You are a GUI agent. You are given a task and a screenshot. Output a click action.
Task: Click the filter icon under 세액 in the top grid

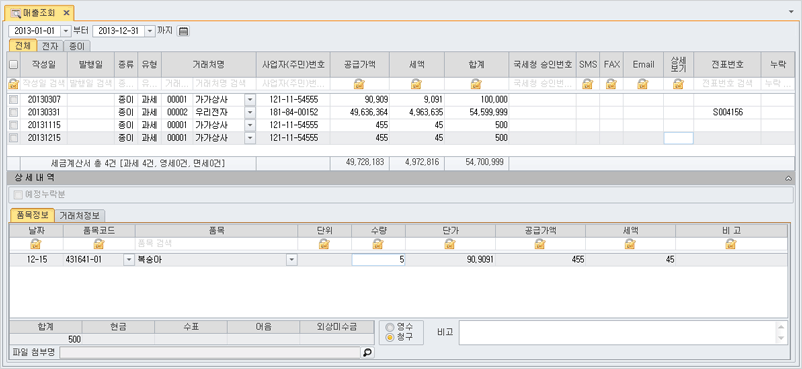coord(416,84)
